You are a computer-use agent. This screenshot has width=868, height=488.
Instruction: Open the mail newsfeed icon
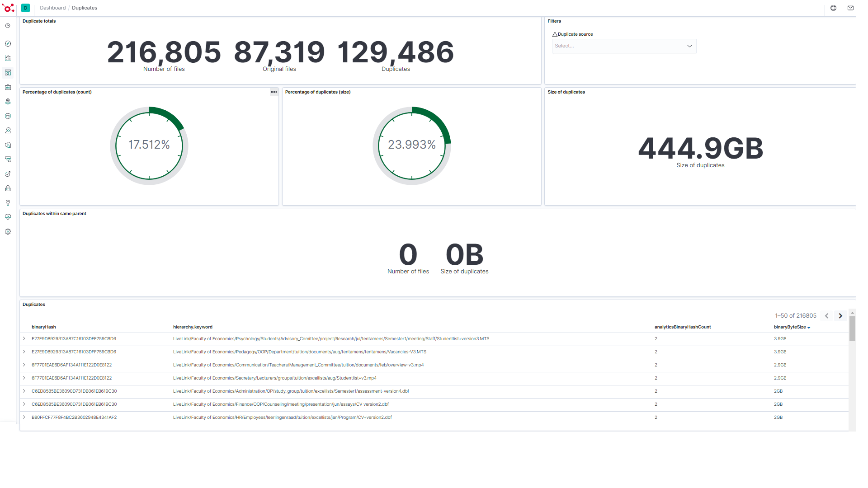coord(850,8)
